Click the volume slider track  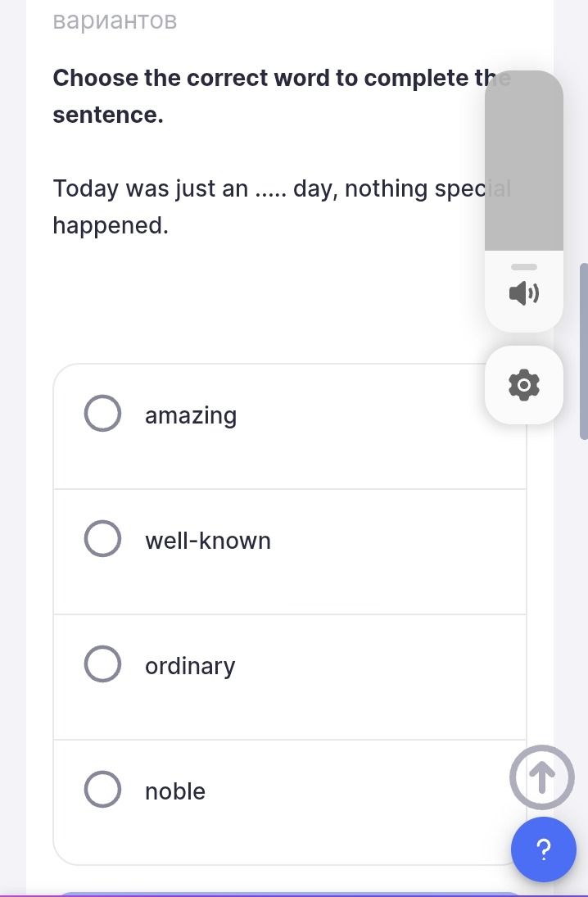click(524, 161)
